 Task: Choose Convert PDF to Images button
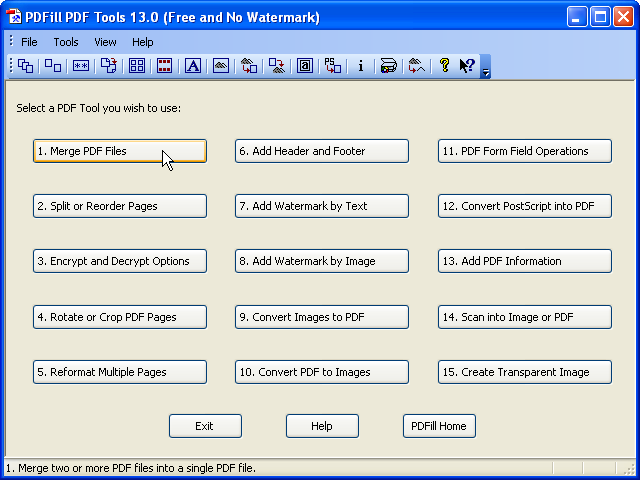click(322, 372)
